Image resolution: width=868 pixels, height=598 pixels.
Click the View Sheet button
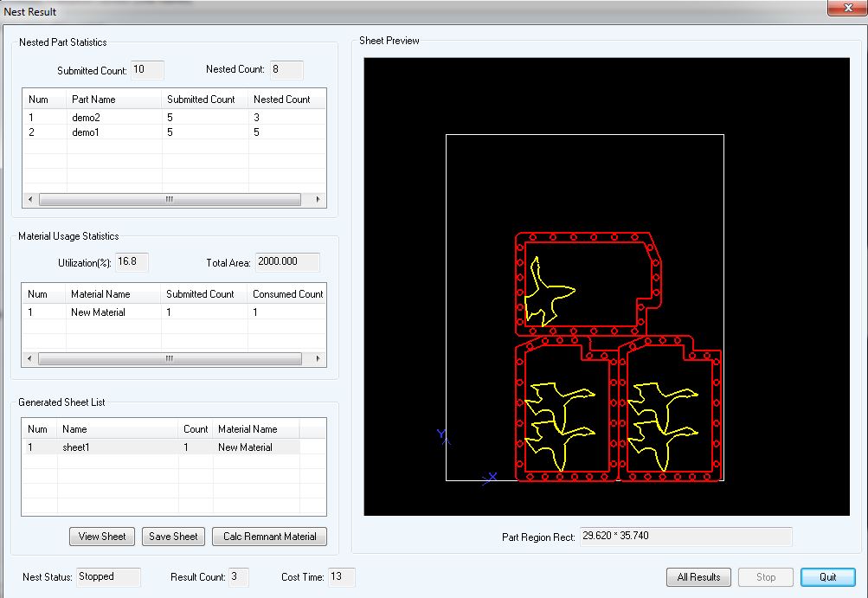click(x=102, y=537)
